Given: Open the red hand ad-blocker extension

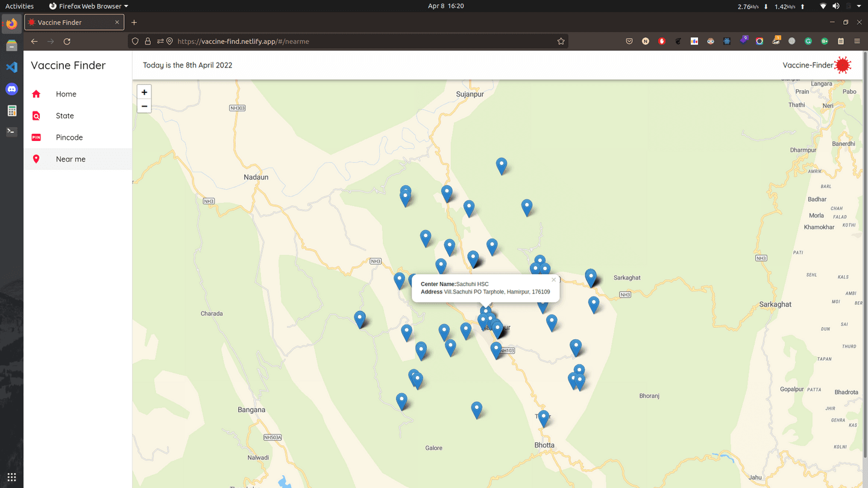Looking at the screenshot, I should click(662, 42).
